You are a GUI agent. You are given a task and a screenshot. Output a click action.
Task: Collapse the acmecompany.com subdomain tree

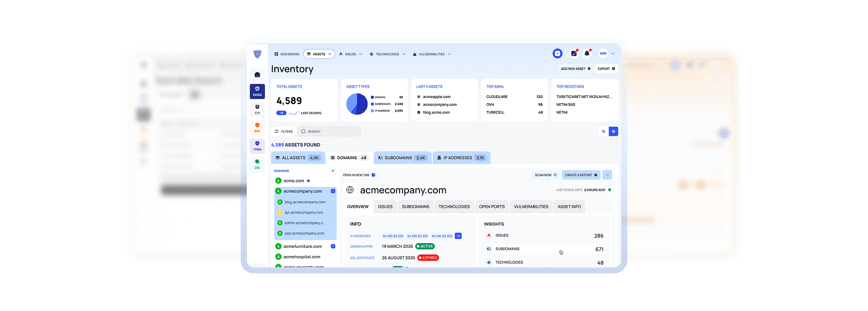pos(333,191)
